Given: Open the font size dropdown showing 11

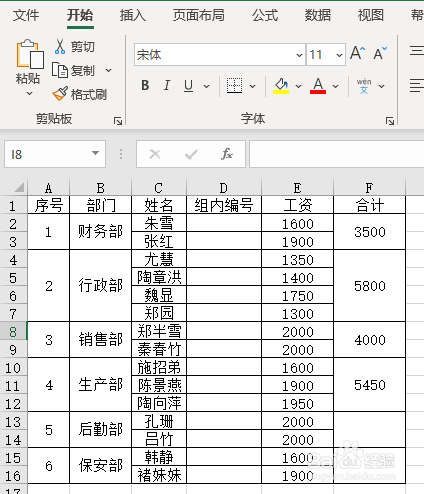Looking at the screenshot, I should (x=339, y=55).
